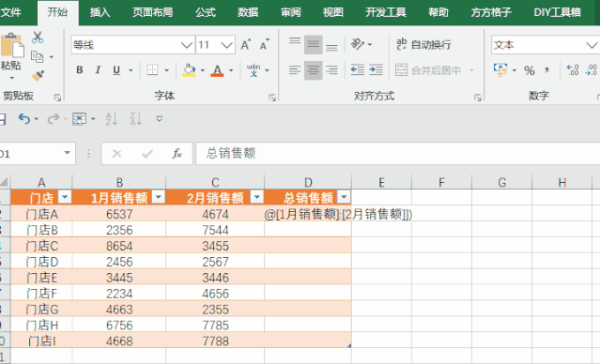Image resolution: width=600 pixels, height=364 pixels.
Task: Open the font name dropdown 等线
Action: click(x=187, y=45)
